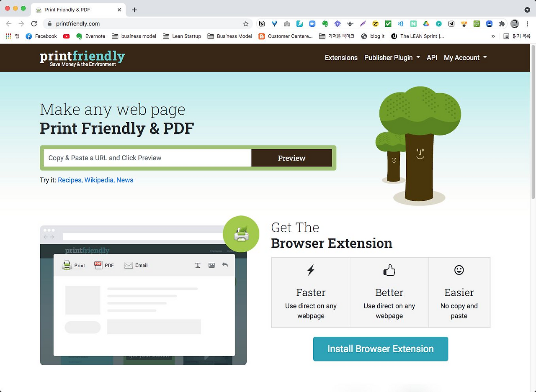
Task: Open a new browser tab
Action: pyautogui.click(x=134, y=10)
